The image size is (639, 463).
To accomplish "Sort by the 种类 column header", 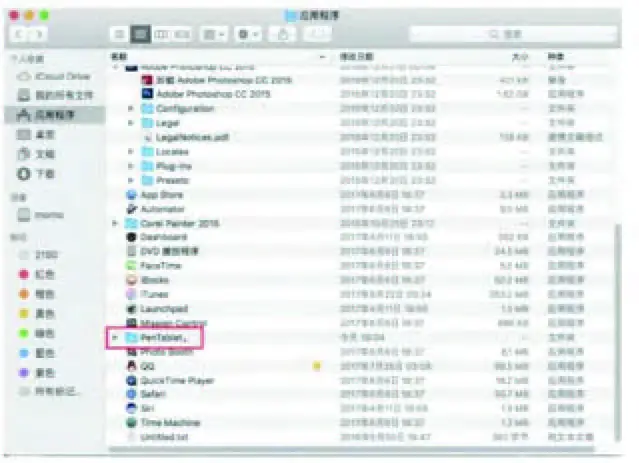I will click(x=556, y=57).
